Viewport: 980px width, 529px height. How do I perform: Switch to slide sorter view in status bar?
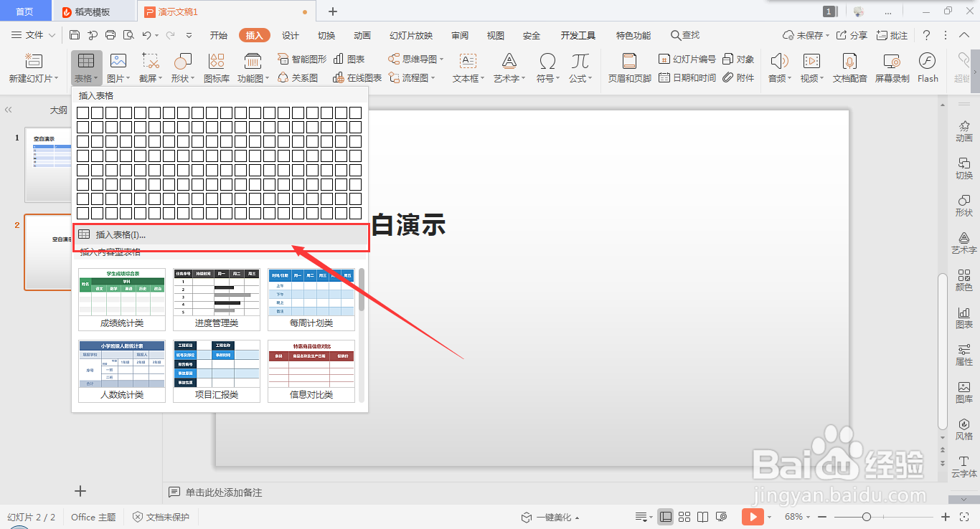[x=684, y=516]
